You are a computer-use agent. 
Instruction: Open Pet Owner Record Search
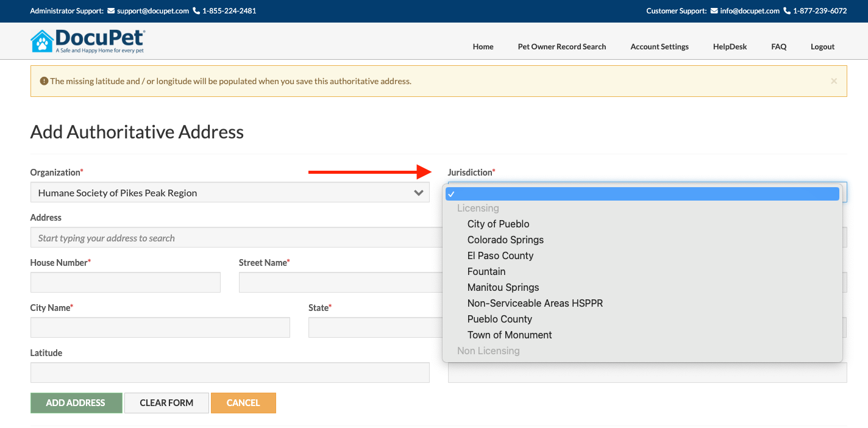[562, 46]
